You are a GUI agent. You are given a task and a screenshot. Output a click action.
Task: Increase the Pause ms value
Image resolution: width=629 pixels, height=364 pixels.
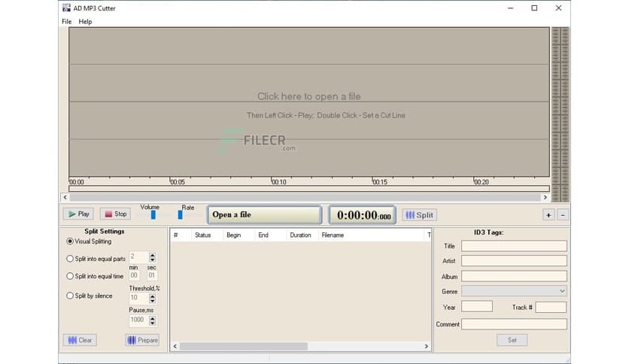[153, 318]
